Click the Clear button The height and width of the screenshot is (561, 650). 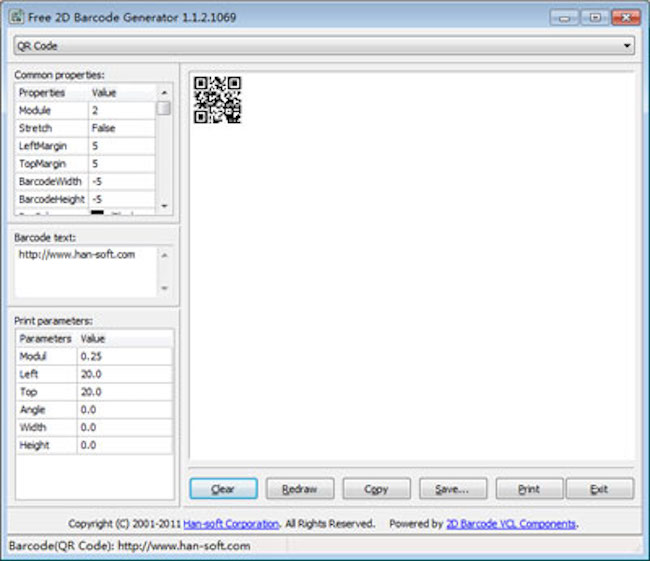223,489
